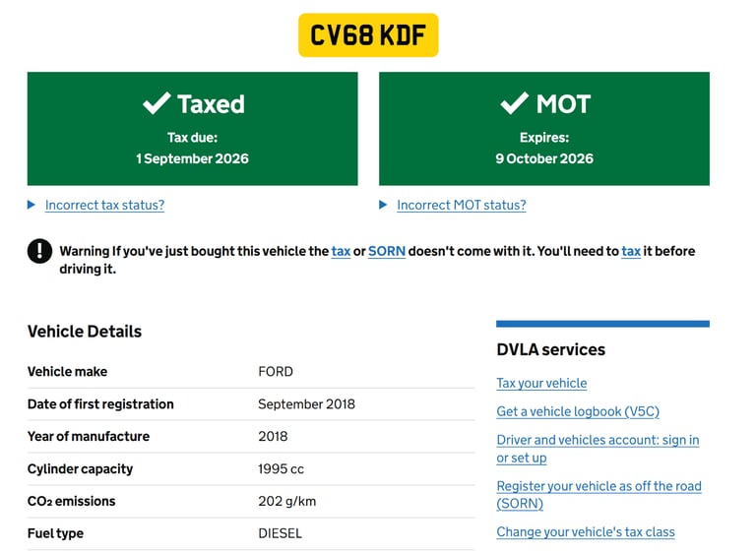
Task: Click the checkmark icon beside Taxed
Action: pos(157,103)
